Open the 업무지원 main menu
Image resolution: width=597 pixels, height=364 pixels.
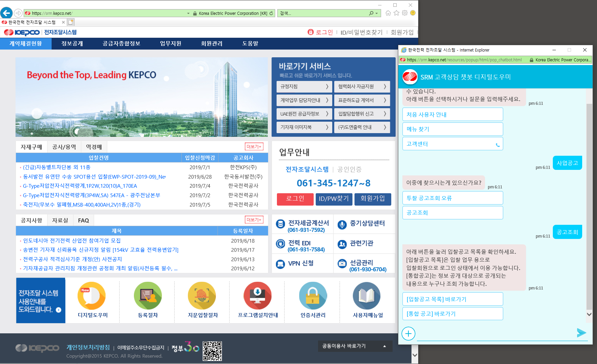(171, 43)
